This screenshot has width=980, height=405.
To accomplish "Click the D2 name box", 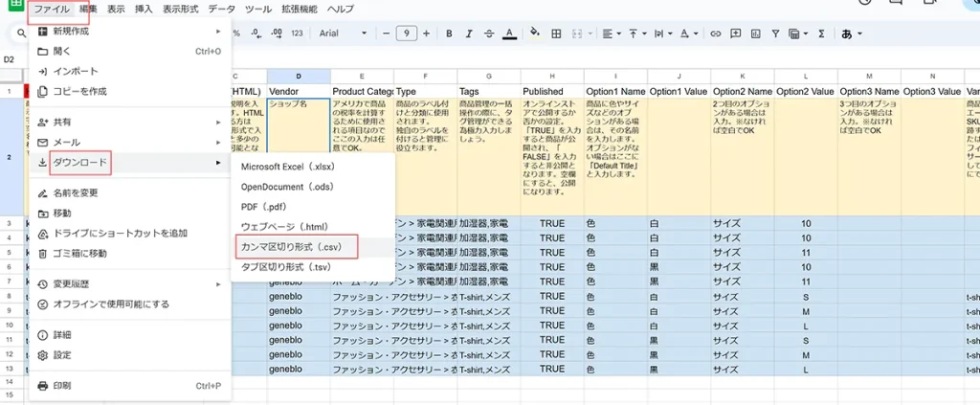I will click(11, 59).
